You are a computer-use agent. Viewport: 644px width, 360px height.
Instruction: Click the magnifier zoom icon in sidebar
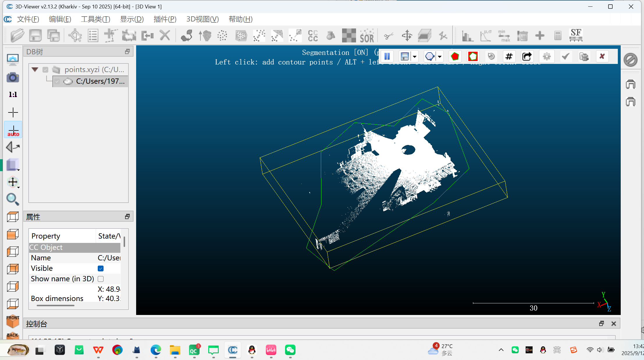click(13, 199)
